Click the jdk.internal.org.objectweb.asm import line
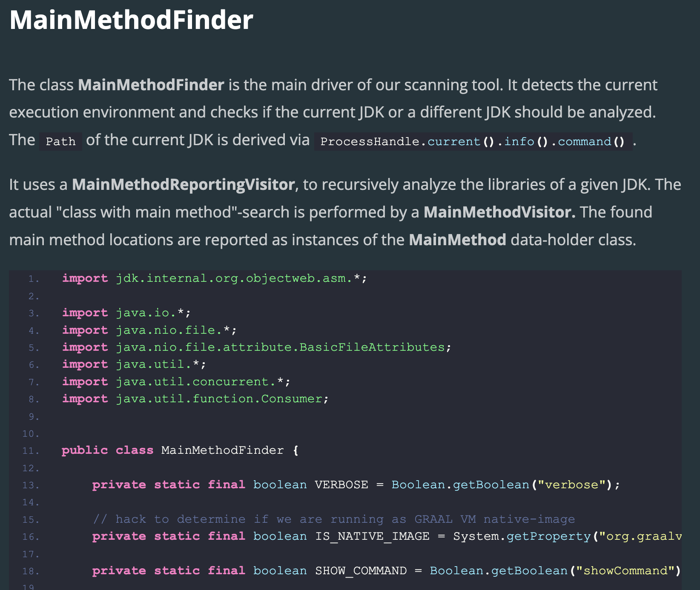Image resolution: width=700 pixels, height=590 pixels. pyautogui.click(x=214, y=278)
